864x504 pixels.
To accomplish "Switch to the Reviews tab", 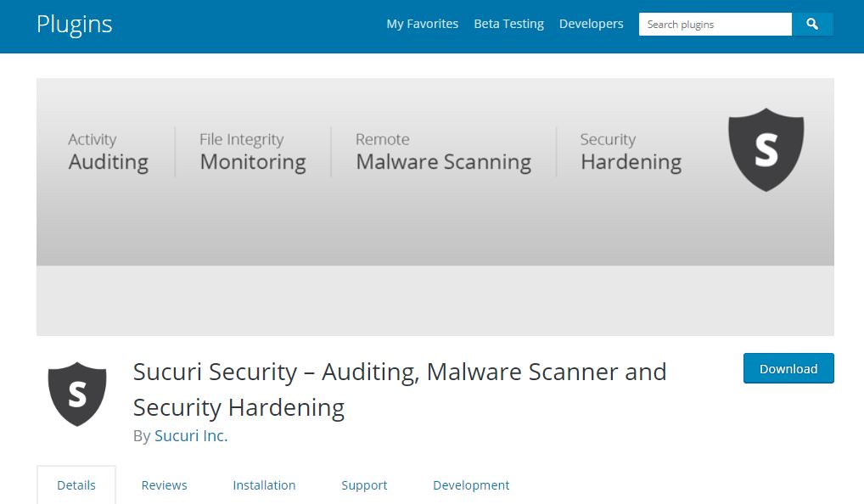I will [x=164, y=485].
